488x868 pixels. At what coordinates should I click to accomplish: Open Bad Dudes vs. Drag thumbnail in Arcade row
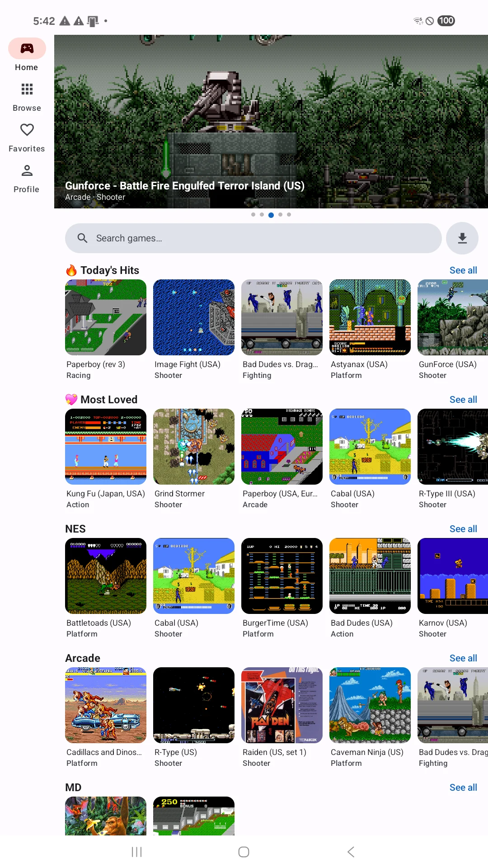coord(453,705)
